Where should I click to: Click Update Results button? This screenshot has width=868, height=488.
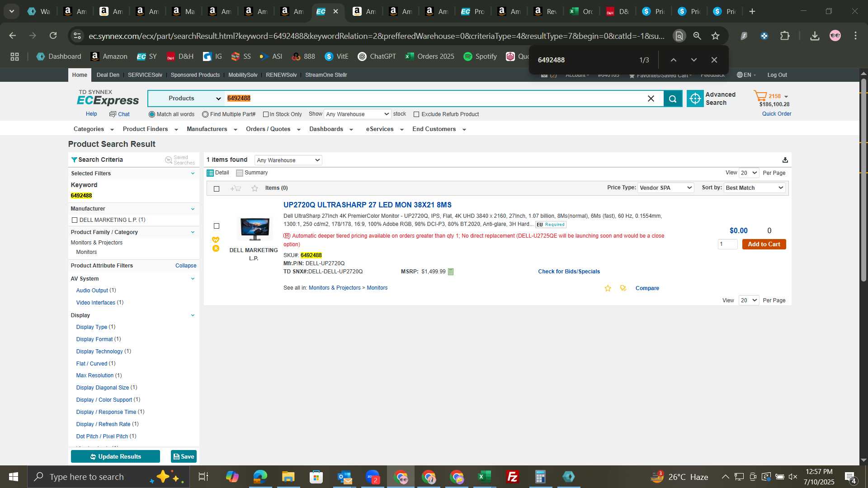click(x=115, y=457)
